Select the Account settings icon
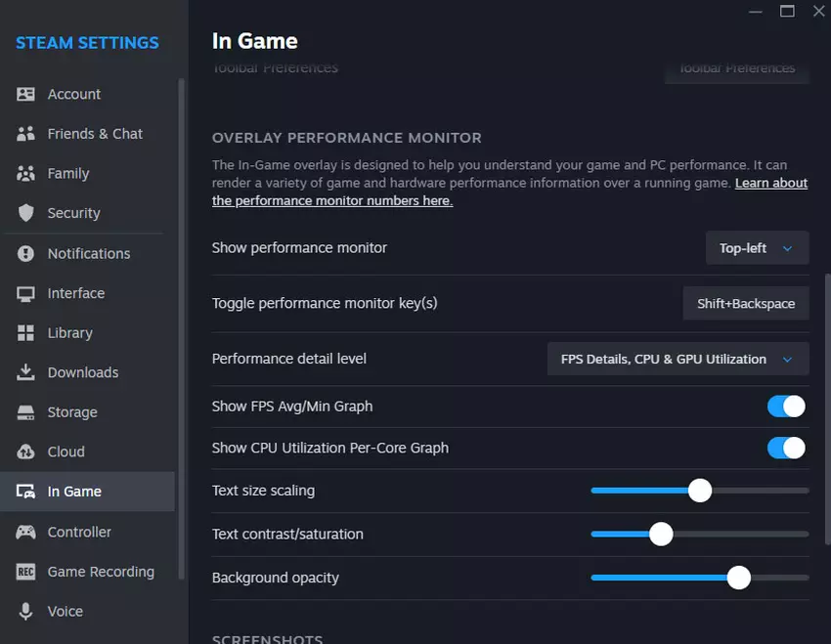831x644 pixels. [27, 94]
